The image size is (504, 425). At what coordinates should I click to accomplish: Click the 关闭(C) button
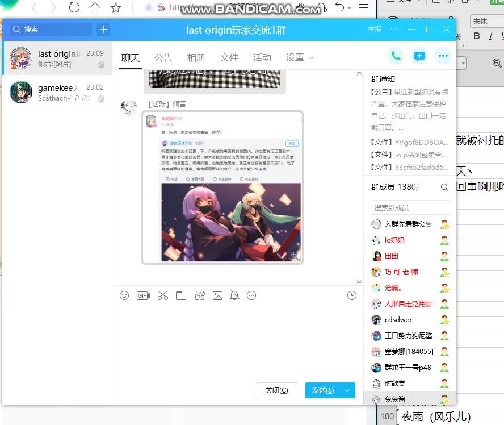277,390
